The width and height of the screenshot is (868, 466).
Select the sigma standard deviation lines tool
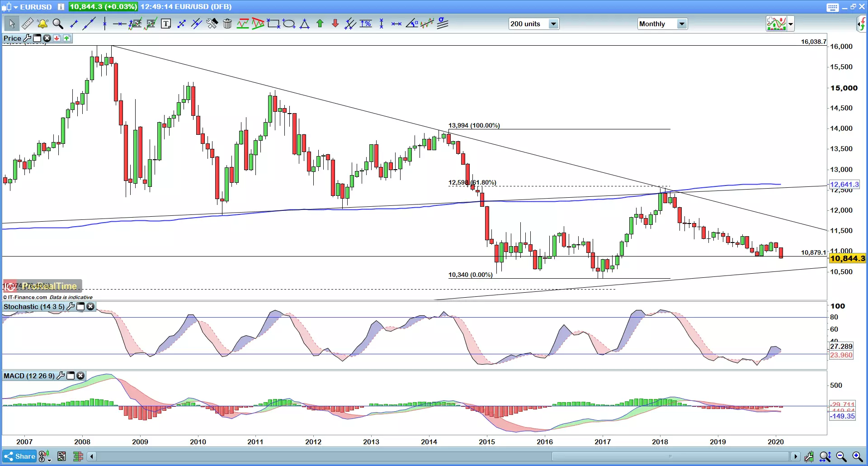click(443, 24)
